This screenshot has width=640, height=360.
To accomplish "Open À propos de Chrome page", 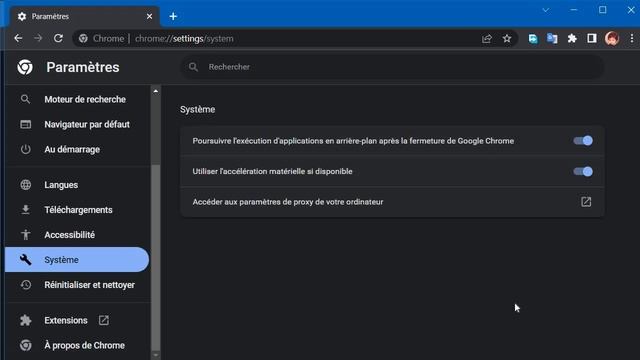I will (x=78, y=345).
